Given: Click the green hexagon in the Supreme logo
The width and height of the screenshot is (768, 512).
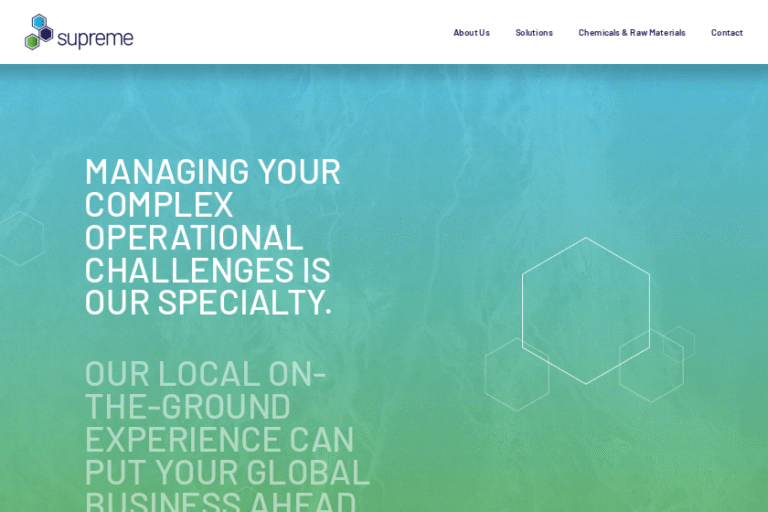Looking at the screenshot, I should point(32,42).
